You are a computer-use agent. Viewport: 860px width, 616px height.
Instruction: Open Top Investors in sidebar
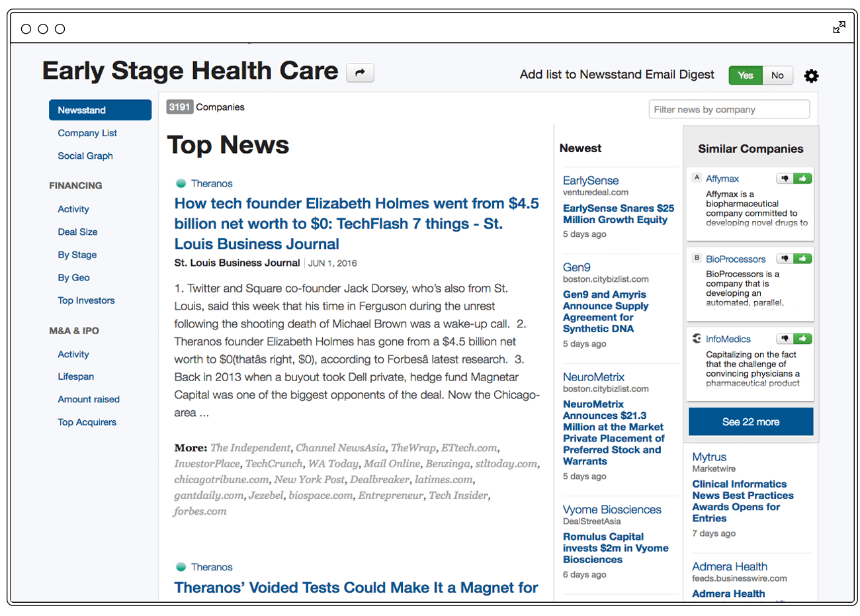click(x=86, y=300)
